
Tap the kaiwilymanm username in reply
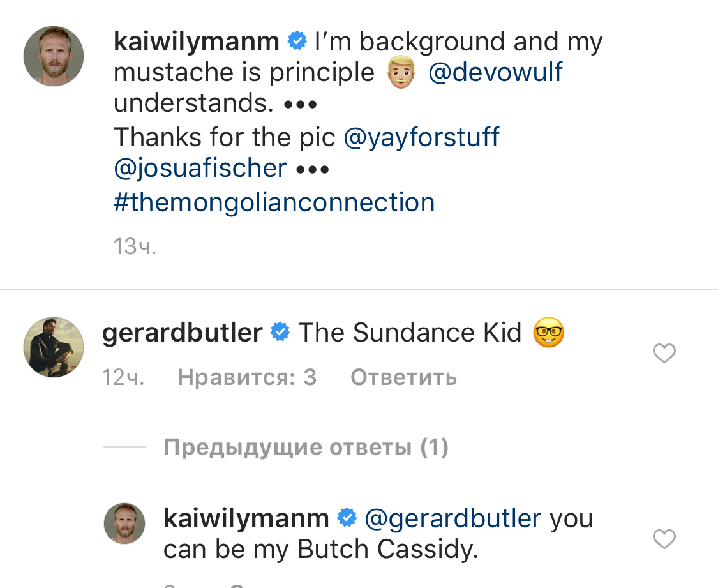point(246,518)
